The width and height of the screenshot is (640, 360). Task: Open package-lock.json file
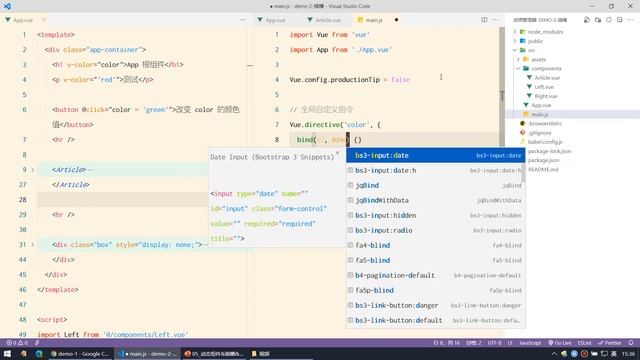click(549, 151)
